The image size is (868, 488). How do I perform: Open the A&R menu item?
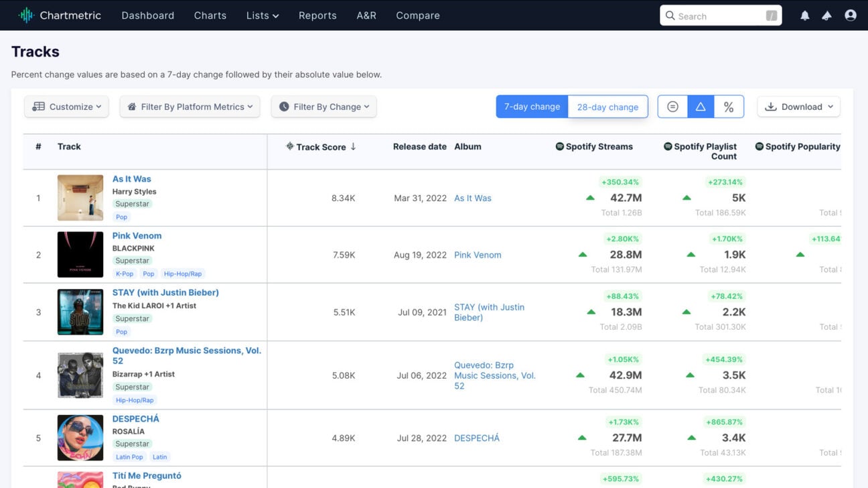click(366, 15)
